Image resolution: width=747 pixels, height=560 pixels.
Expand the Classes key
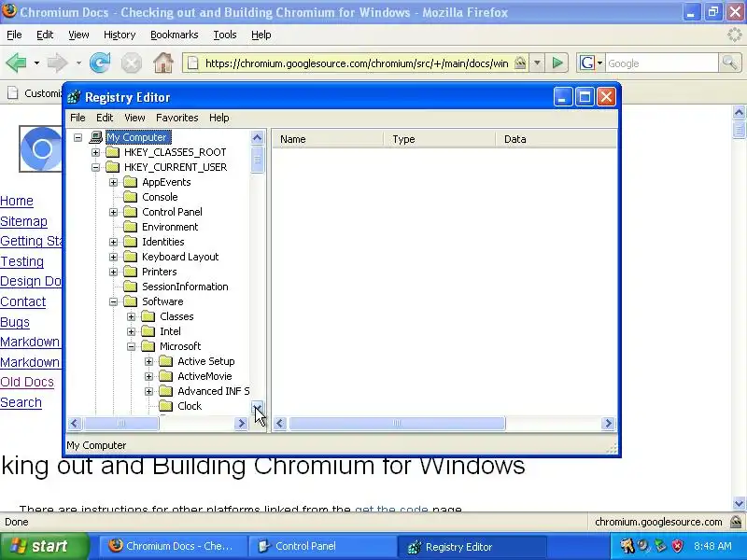[x=131, y=316]
